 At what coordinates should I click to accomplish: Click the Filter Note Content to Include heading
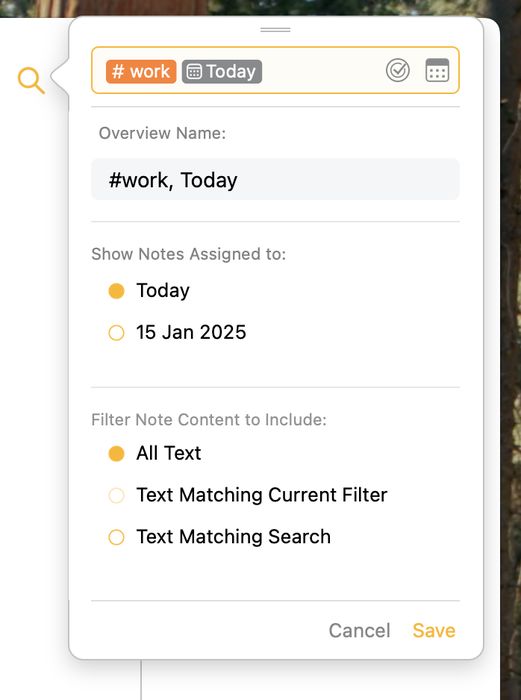pyautogui.click(x=209, y=420)
